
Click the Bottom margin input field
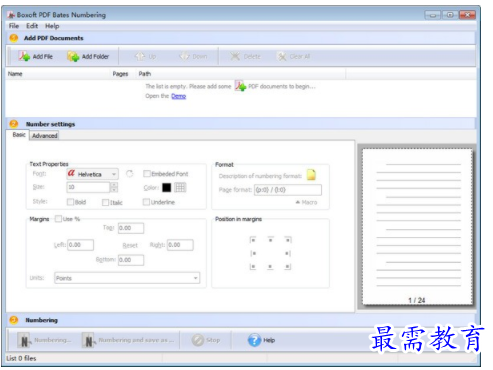[x=131, y=260]
